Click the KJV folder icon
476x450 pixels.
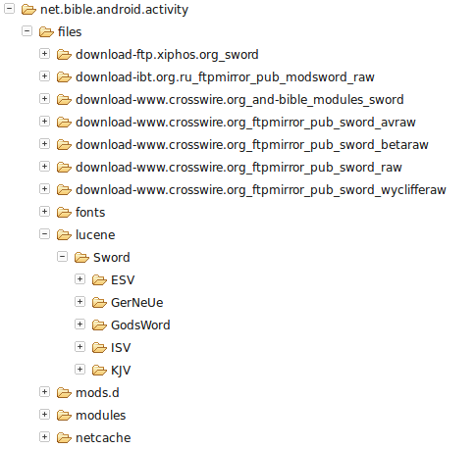(x=99, y=371)
